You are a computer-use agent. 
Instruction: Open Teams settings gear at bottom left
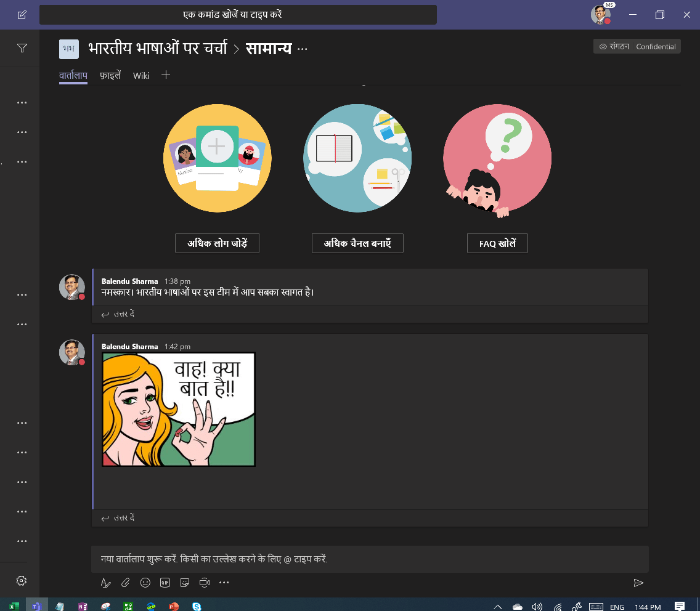tap(21, 580)
